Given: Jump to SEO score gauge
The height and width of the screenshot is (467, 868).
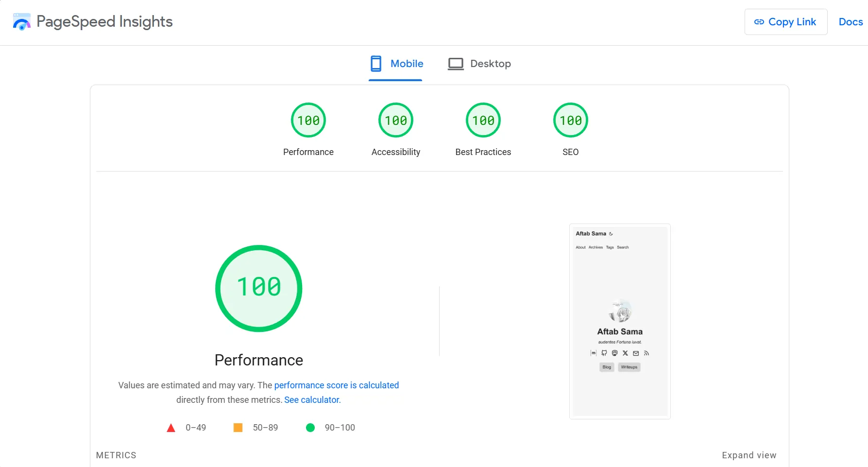Looking at the screenshot, I should 571,120.
